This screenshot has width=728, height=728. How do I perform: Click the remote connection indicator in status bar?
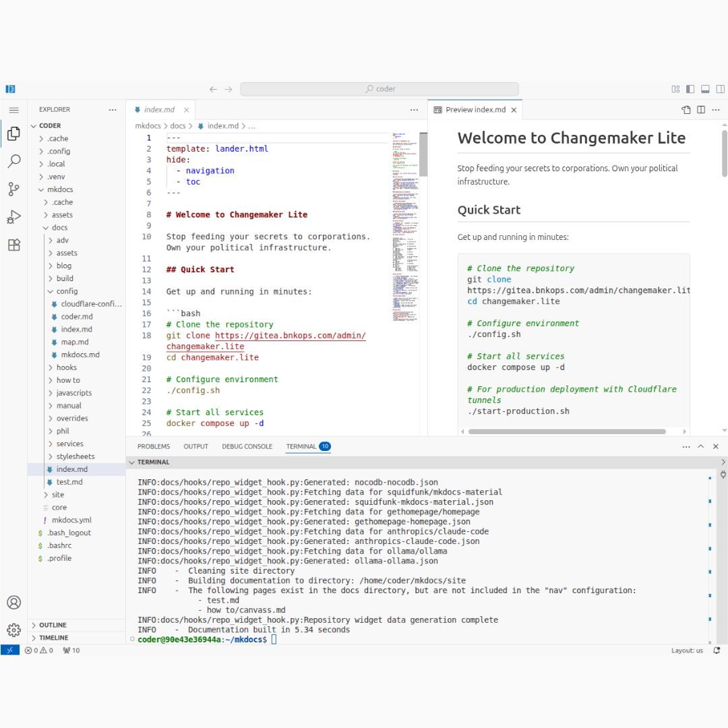9,650
